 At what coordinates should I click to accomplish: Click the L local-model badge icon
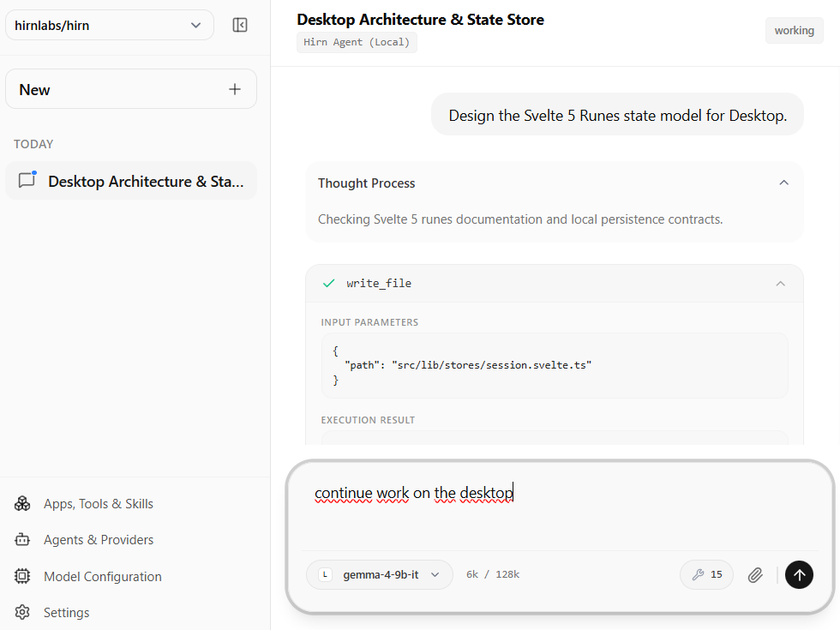pyautogui.click(x=325, y=574)
